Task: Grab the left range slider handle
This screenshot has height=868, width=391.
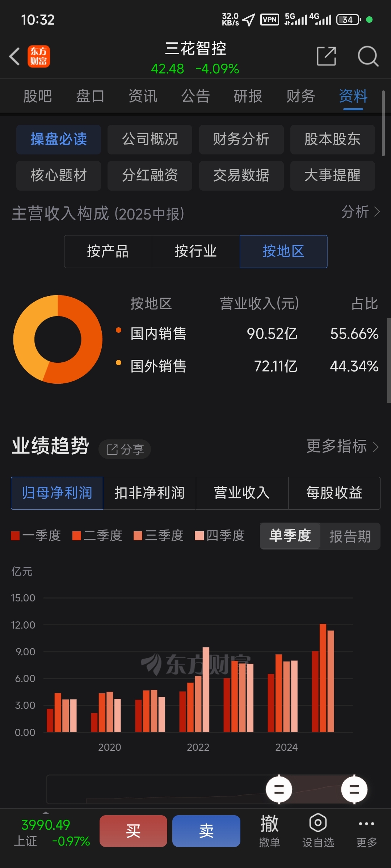Action: pos(279,790)
